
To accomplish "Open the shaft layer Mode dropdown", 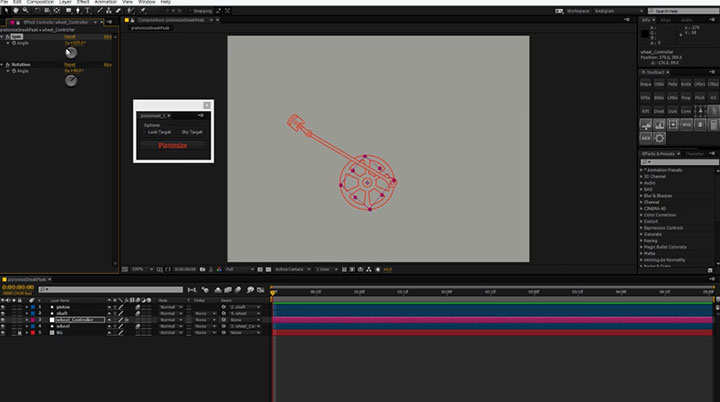I will click(x=170, y=313).
